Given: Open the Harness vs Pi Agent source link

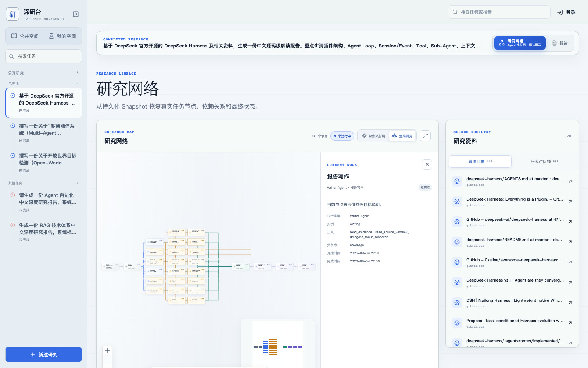Looking at the screenshot, I should pos(514,280).
